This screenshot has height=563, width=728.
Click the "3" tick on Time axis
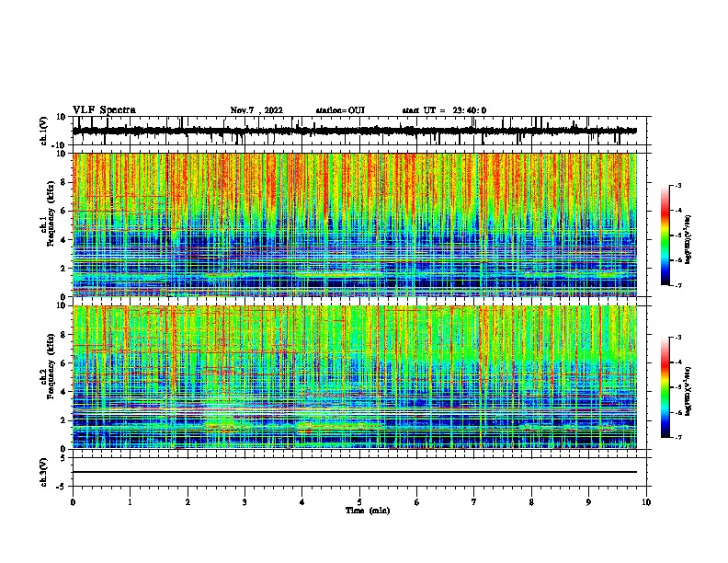[x=245, y=502]
